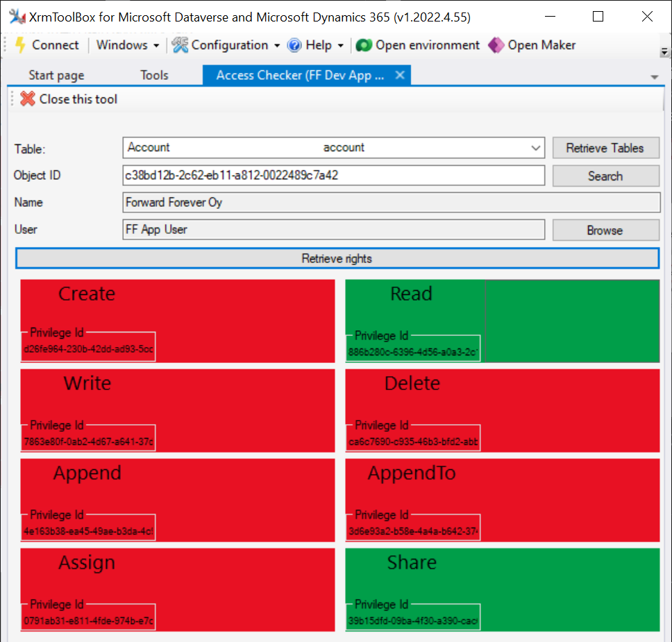Click into the Object ID field
The height and width of the screenshot is (642, 672).
333,176
